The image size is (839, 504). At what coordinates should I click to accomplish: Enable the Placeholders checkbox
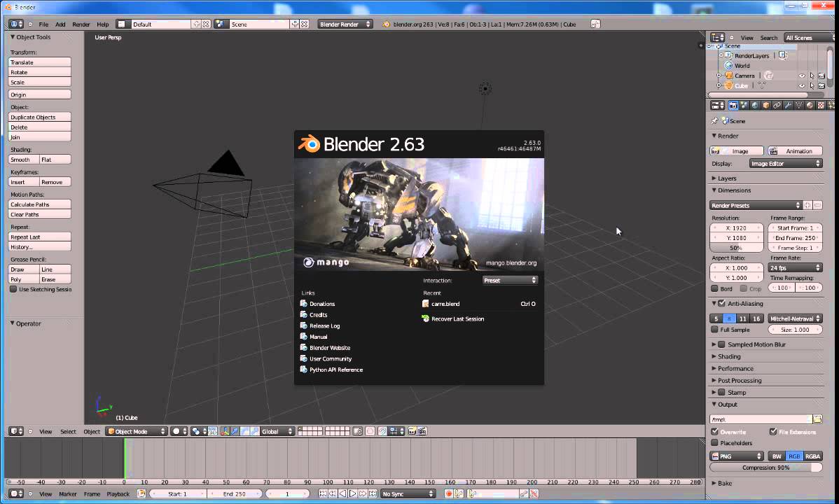(714, 443)
